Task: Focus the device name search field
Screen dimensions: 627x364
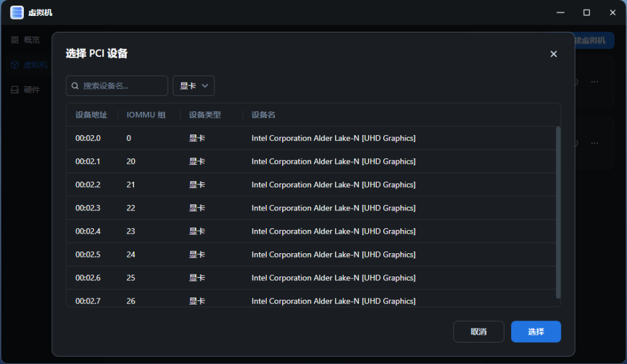Action: point(122,86)
